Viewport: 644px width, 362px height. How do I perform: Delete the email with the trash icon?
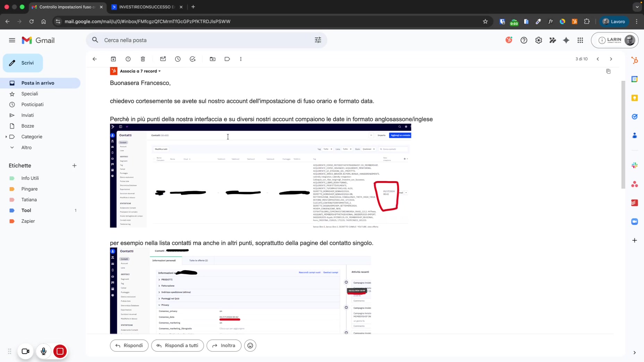[x=143, y=59]
